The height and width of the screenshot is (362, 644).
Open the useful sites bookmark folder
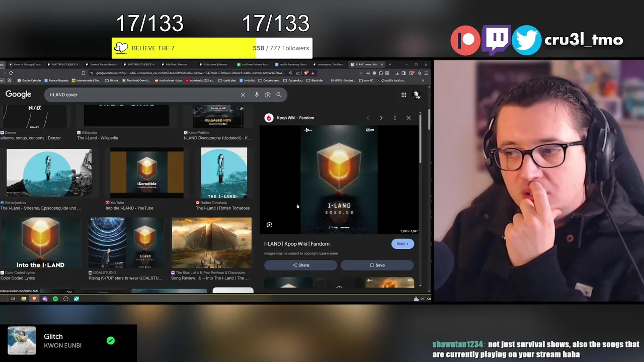tap(227, 80)
